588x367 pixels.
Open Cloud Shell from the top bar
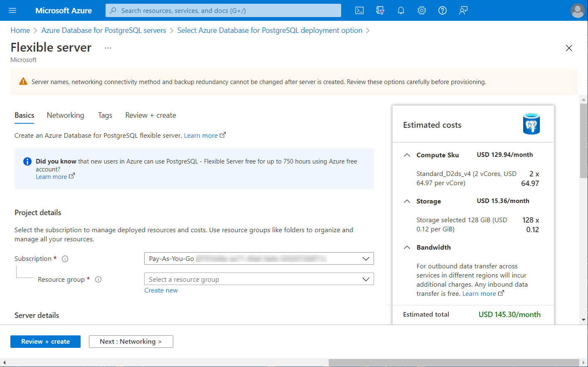tap(359, 10)
